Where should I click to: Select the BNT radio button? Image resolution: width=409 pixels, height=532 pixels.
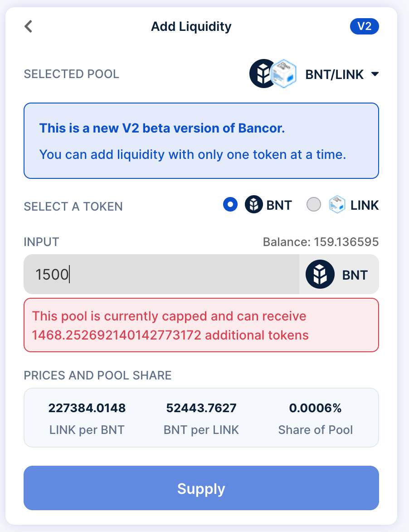click(x=230, y=205)
